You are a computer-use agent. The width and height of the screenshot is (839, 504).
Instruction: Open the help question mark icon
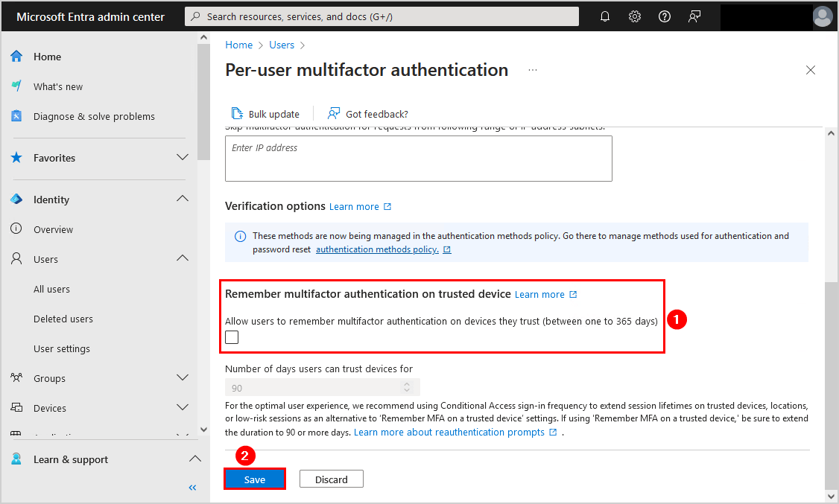pos(665,16)
